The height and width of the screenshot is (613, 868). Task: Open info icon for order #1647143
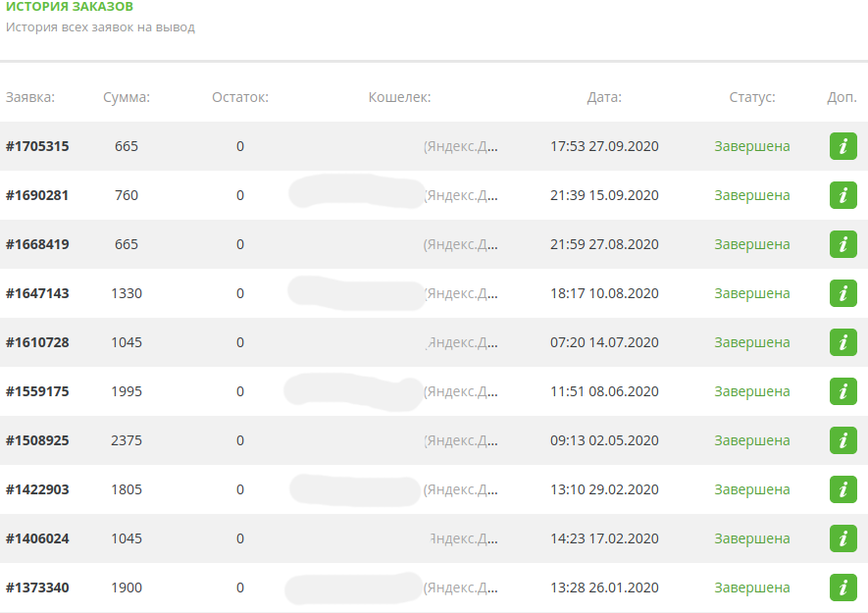(x=842, y=293)
